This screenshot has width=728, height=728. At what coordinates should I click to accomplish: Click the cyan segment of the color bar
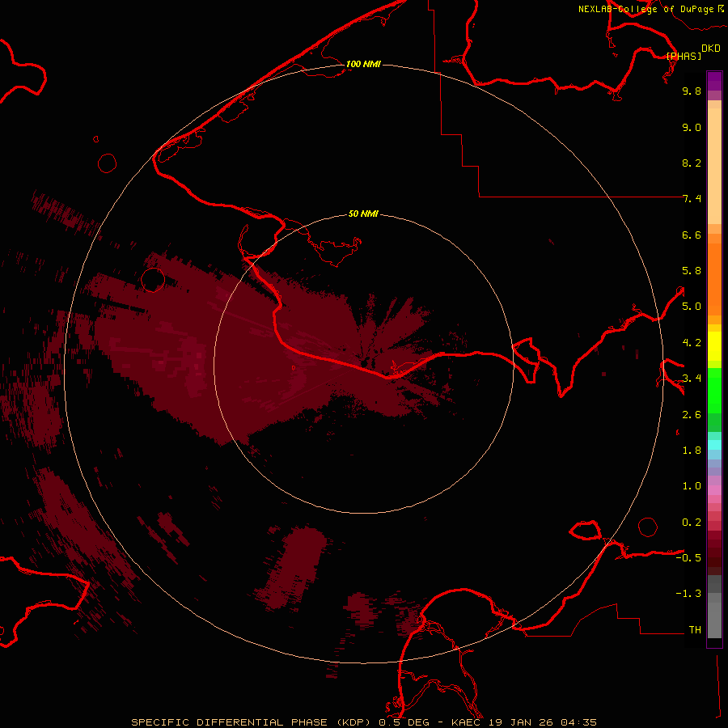click(x=714, y=445)
